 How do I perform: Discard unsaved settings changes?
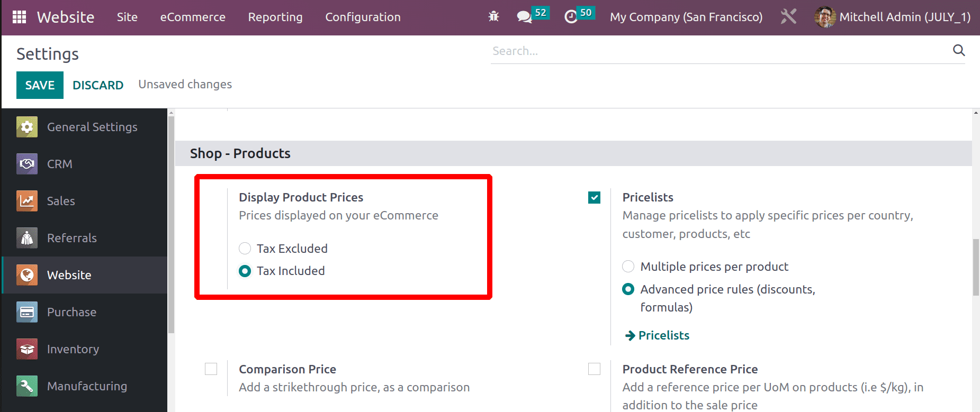pos(98,85)
